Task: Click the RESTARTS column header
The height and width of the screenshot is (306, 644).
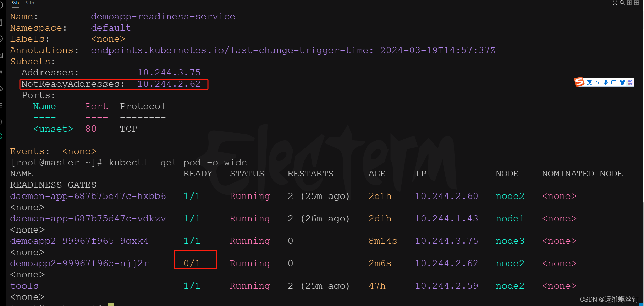Action: [311, 174]
